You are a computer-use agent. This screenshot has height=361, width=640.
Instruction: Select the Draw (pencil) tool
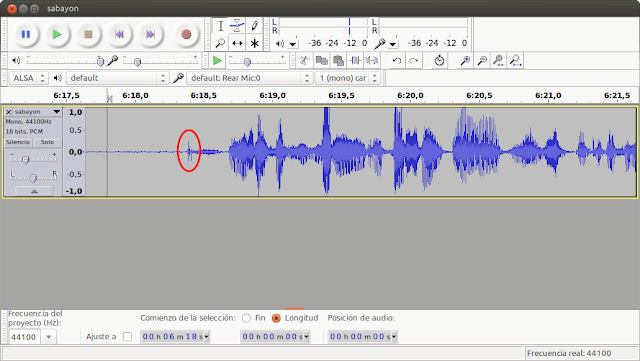[254, 26]
